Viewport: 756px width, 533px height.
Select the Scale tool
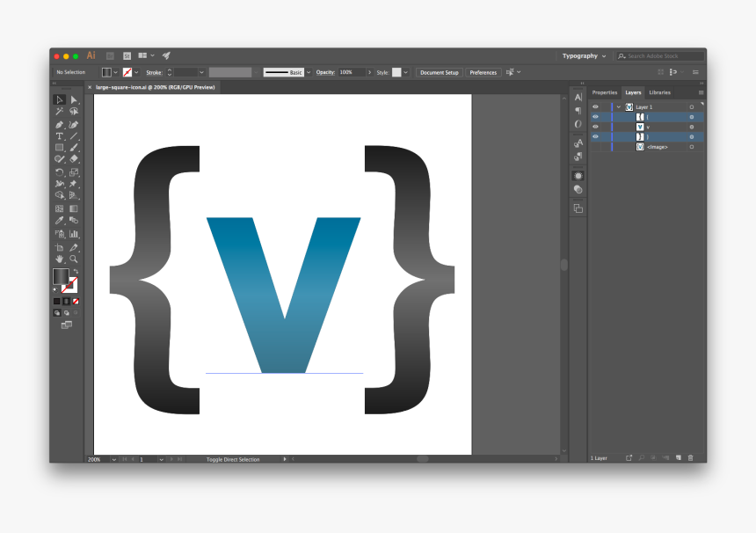[x=74, y=172]
